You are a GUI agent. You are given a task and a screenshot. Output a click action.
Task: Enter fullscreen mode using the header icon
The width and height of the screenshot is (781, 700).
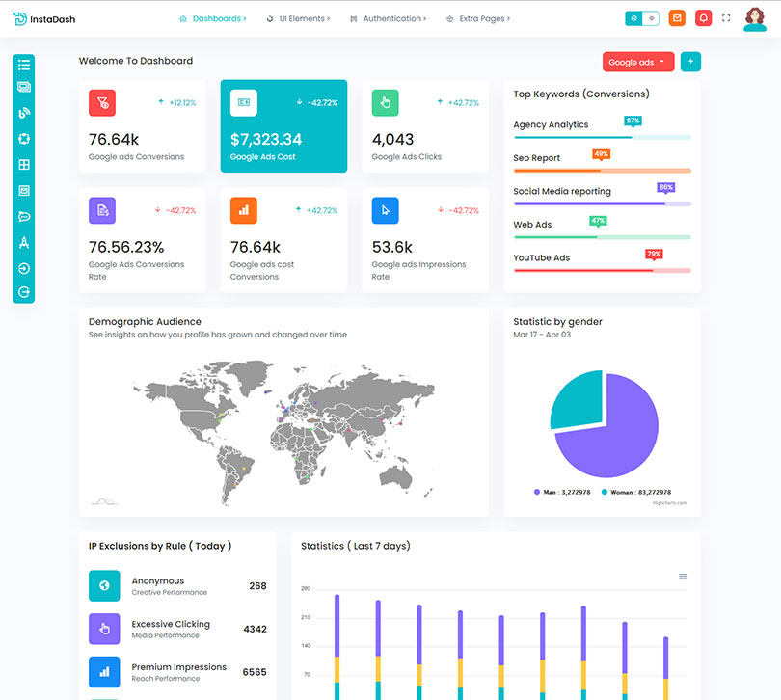pyautogui.click(x=726, y=18)
